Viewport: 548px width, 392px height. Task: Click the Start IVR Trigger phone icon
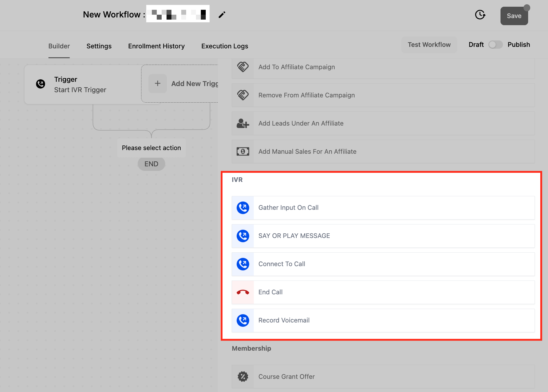click(x=40, y=84)
